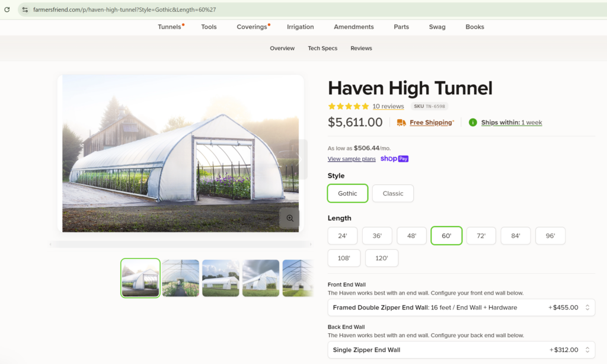Advance to next product image arrow
Screen dimensions: 607x364
(x=299, y=159)
